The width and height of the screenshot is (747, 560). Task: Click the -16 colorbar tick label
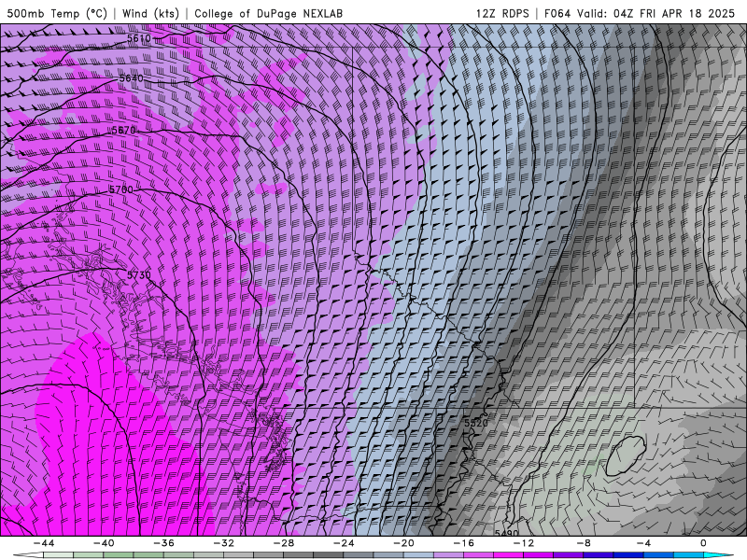463,543
